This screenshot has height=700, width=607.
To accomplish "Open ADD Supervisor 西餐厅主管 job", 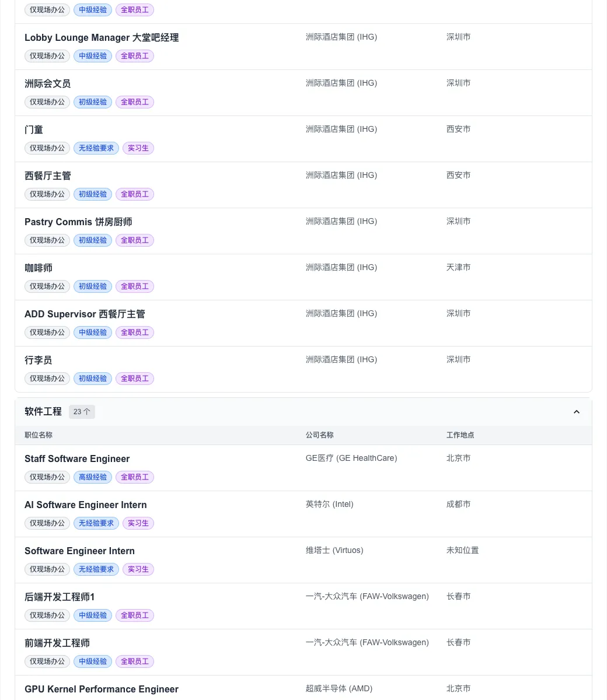I will point(85,314).
